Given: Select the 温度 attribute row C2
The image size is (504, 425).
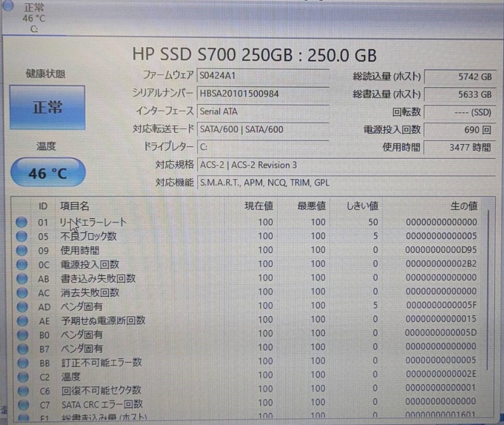Looking at the screenshot, I should (x=247, y=376).
